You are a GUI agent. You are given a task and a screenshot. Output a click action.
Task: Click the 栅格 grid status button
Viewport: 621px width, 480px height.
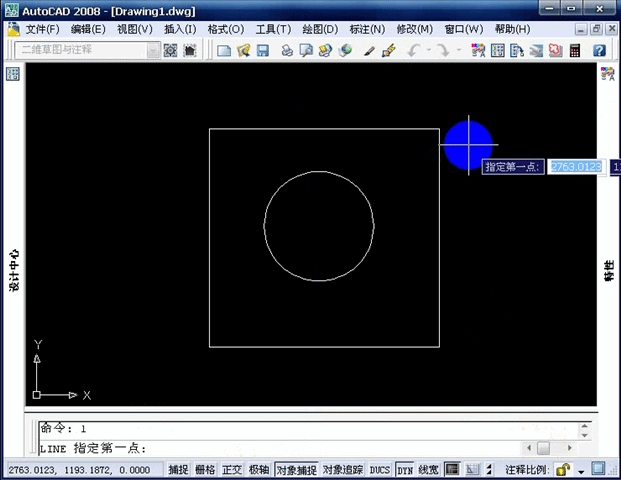click(205, 470)
